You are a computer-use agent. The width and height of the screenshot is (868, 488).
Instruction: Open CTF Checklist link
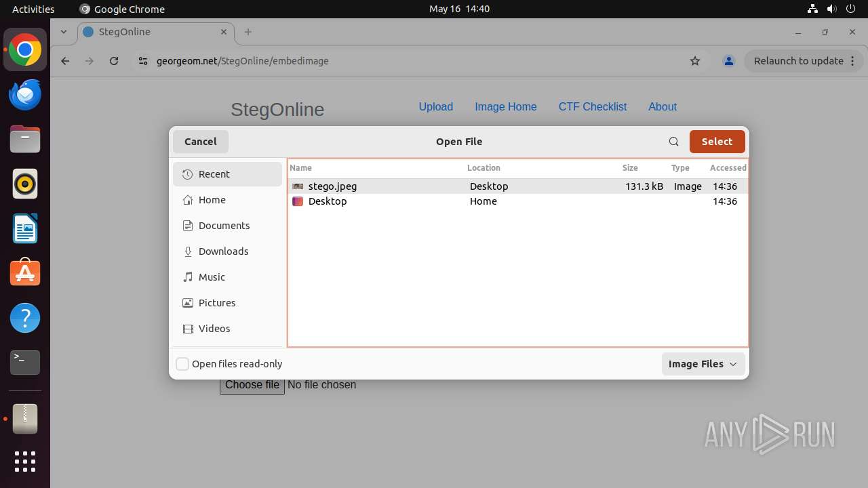(593, 107)
